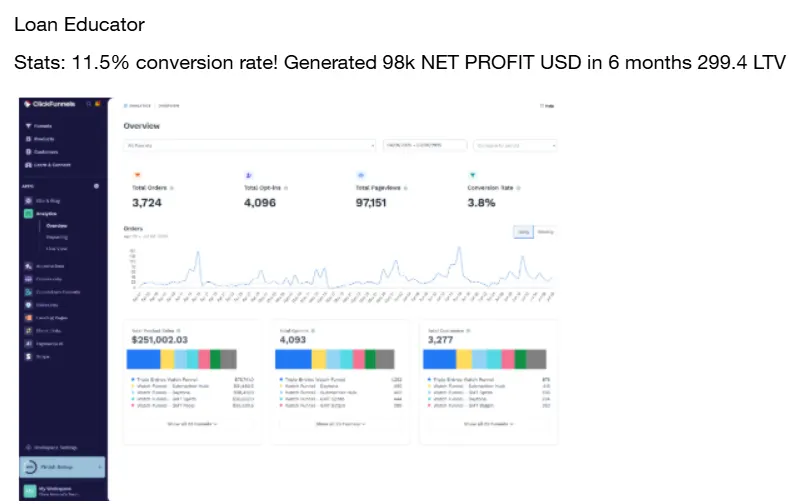Click the blue Total Pageviews icon
Screen dimensions: 799x504
[361, 175]
